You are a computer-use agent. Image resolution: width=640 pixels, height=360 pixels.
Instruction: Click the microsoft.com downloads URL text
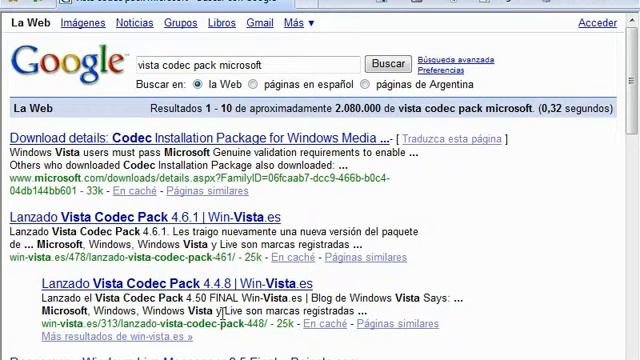pos(200,184)
